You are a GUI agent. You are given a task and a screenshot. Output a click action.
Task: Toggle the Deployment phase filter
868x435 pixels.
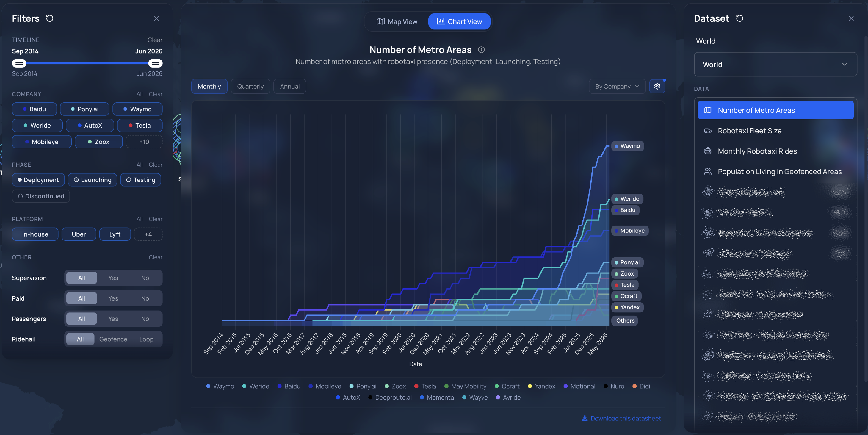pyautogui.click(x=38, y=180)
